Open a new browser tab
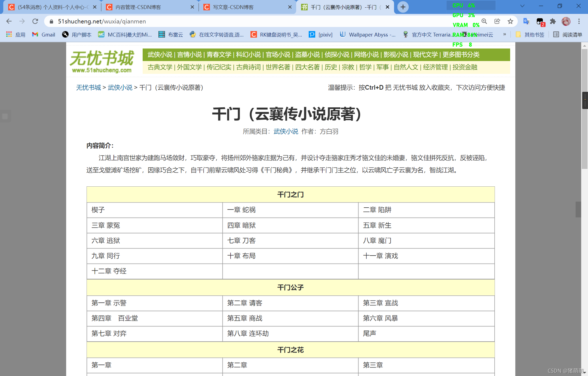This screenshot has height=376, width=588. (x=403, y=7)
